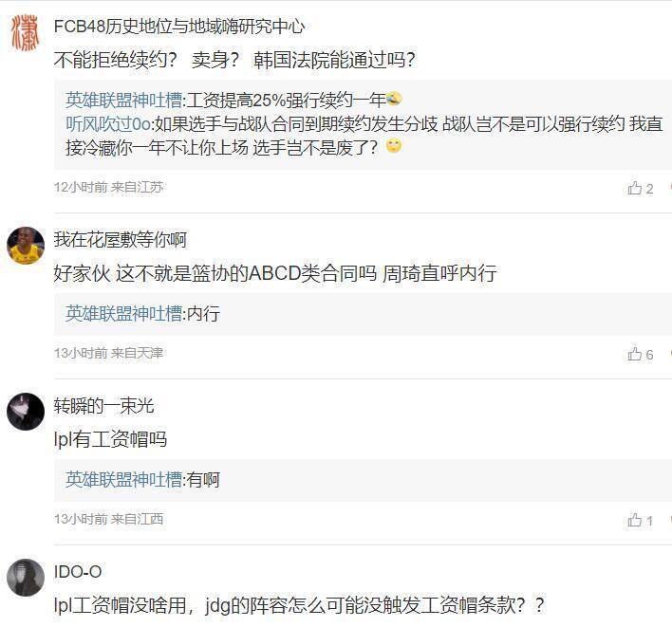Visit IDO-O username link

pos(78,572)
